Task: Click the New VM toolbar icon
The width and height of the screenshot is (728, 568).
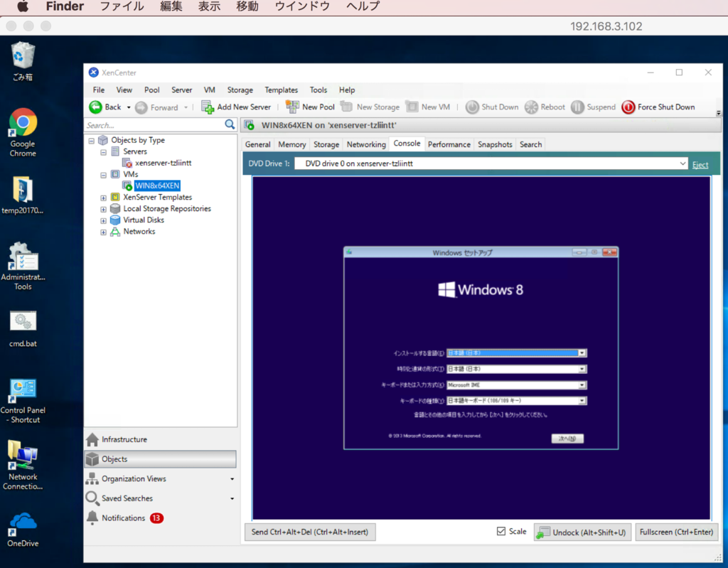Action: point(412,107)
